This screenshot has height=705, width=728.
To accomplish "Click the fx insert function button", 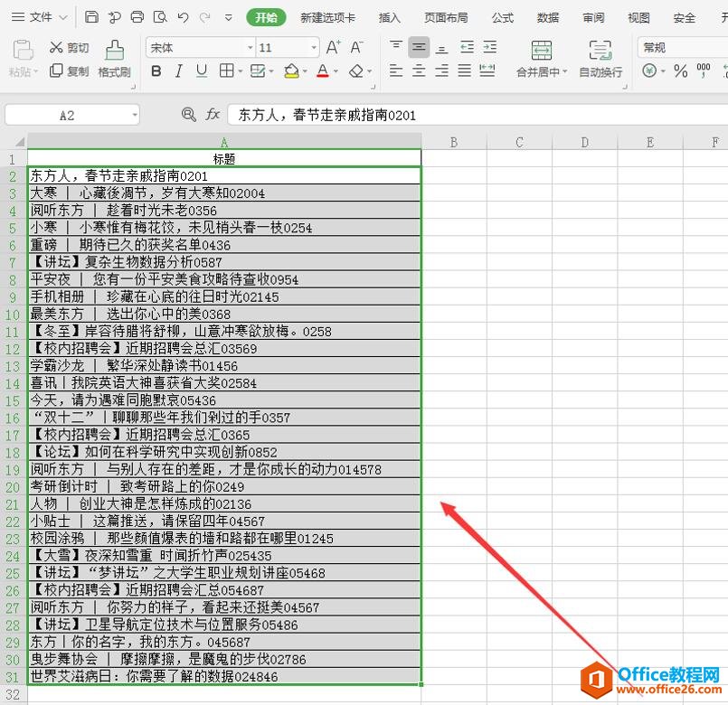I will point(213,114).
